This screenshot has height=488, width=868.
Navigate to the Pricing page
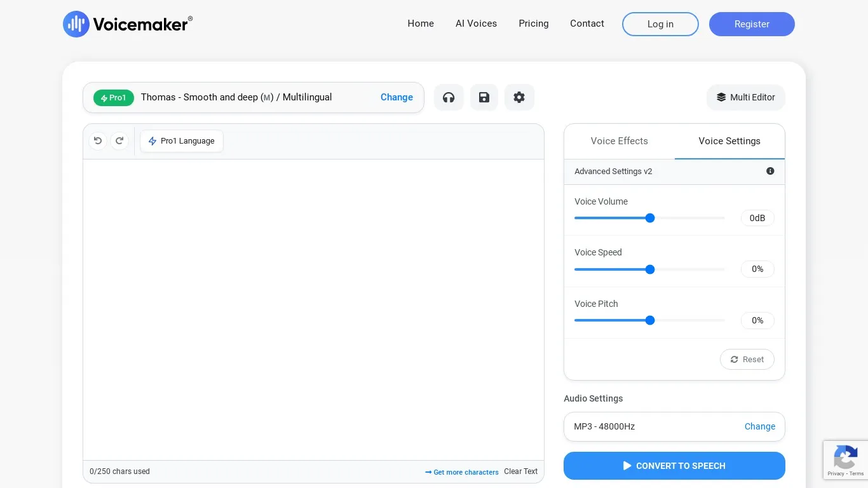(533, 24)
